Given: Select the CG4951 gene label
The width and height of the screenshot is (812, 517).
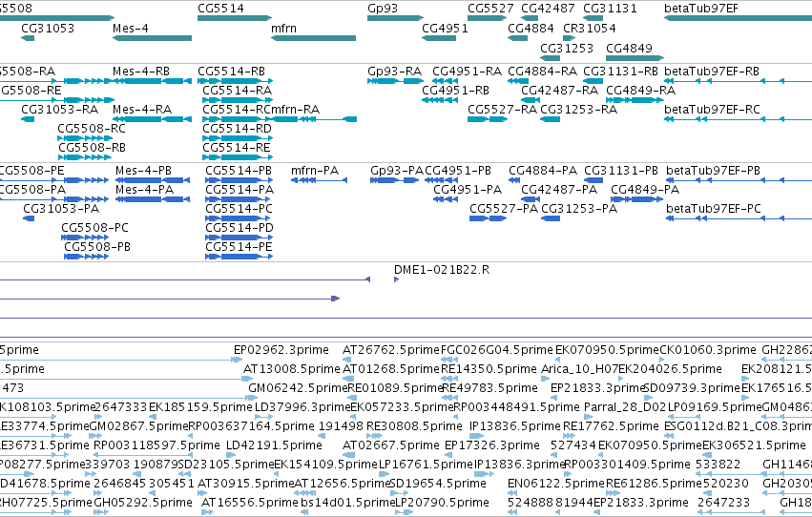Looking at the screenshot, I should click(x=445, y=28).
